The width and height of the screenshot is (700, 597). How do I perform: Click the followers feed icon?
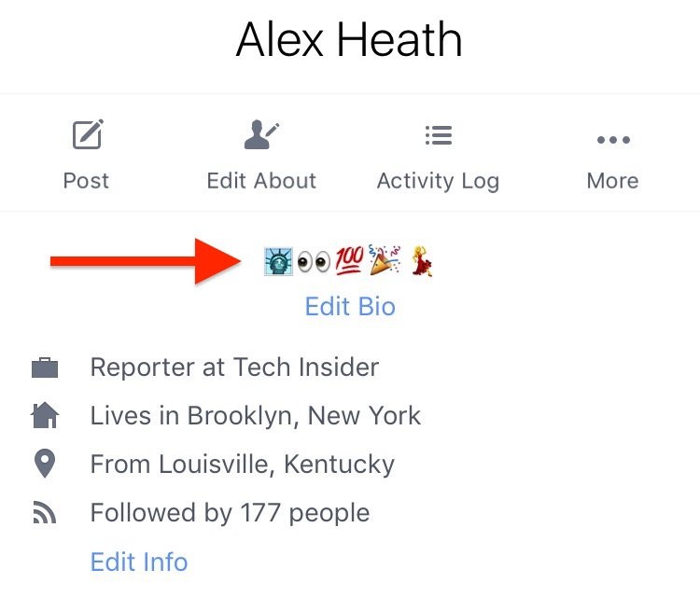click(x=45, y=512)
